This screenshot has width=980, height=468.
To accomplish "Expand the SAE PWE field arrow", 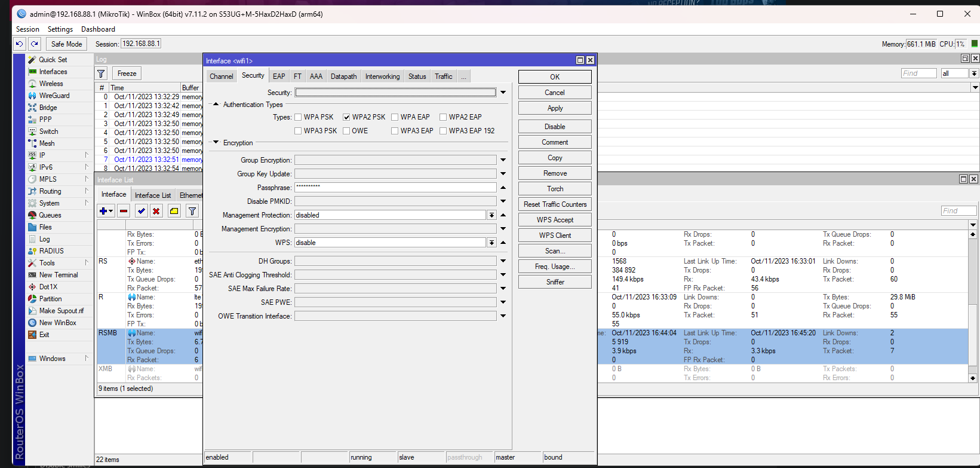I will click(503, 302).
